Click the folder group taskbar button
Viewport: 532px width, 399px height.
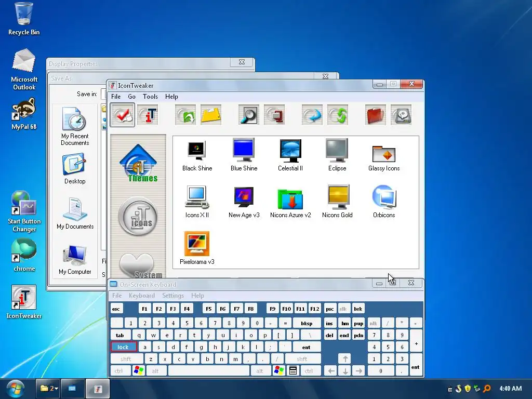click(48, 389)
